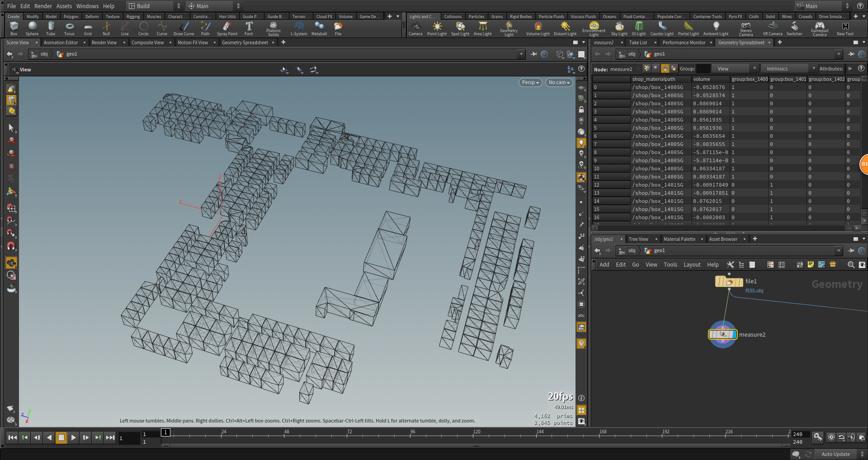Toggle Auto Update mode at bottom
This screenshot has height=460, width=868.
coord(835,454)
